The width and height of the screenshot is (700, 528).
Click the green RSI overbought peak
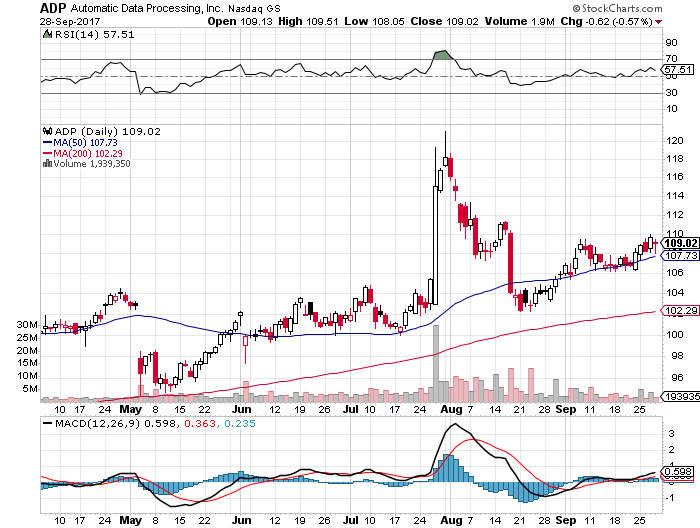pyautogui.click(x=440, y=53)
